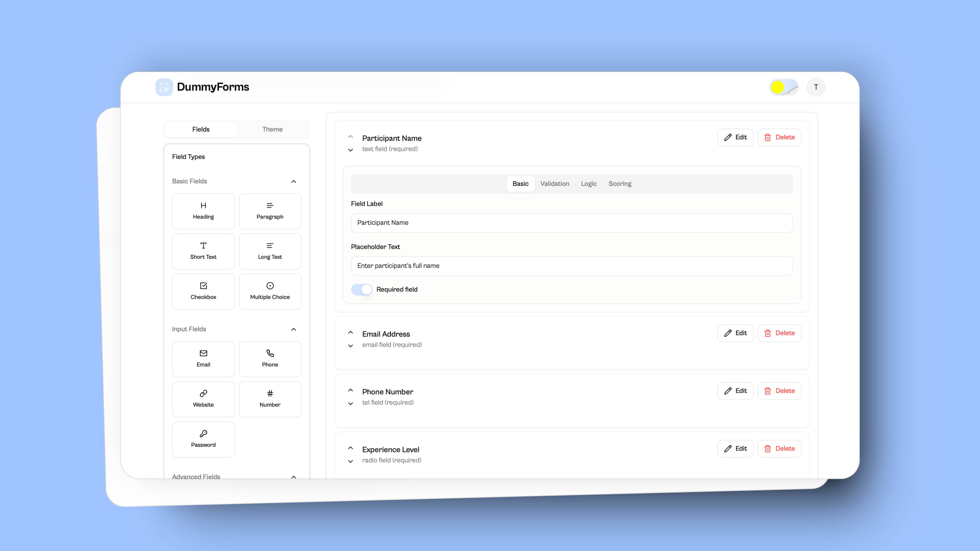The image size is (980, 551).
Task: Click 'email field (required)' subtitle
Action: point(392,345)
